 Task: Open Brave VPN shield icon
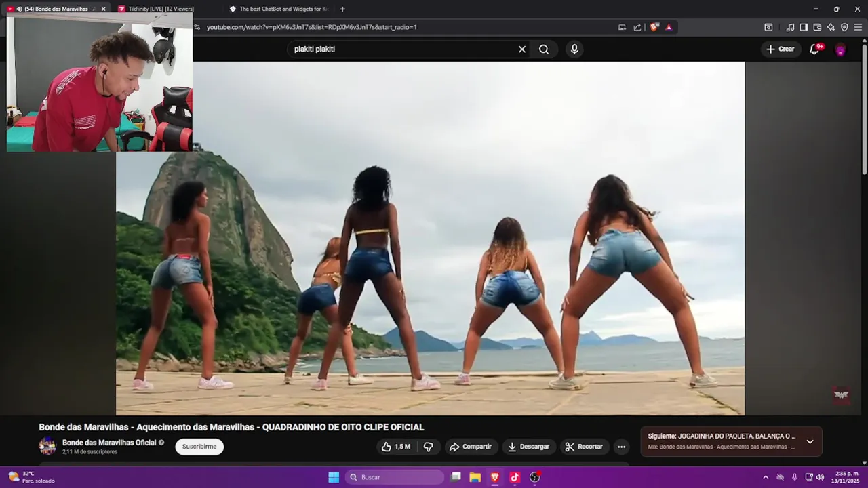click(844, 27)
